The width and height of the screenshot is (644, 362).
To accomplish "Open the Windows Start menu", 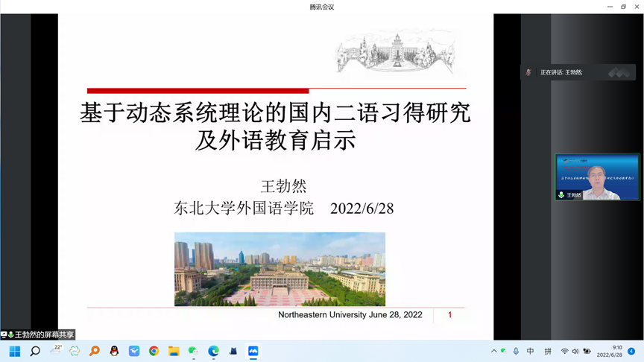I will click(15, 352).
